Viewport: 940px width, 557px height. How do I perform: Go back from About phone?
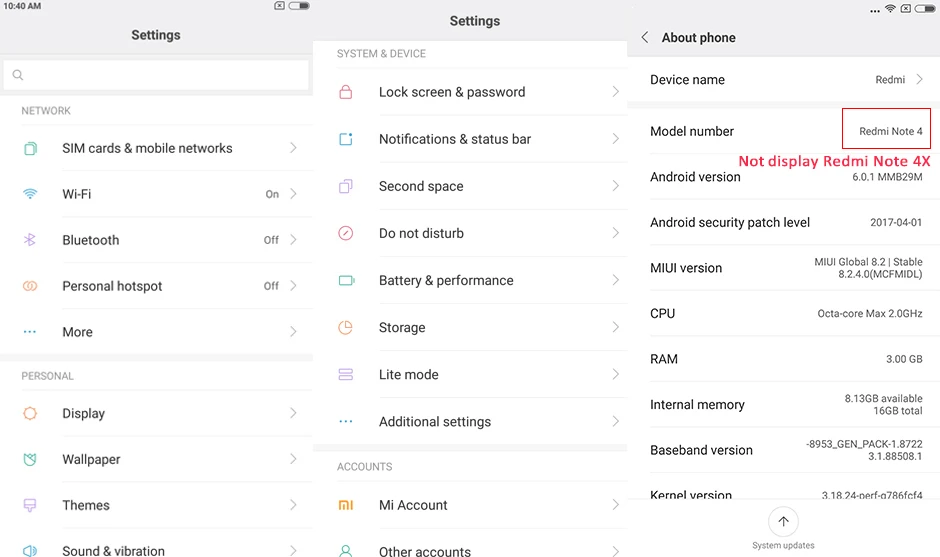645,37
